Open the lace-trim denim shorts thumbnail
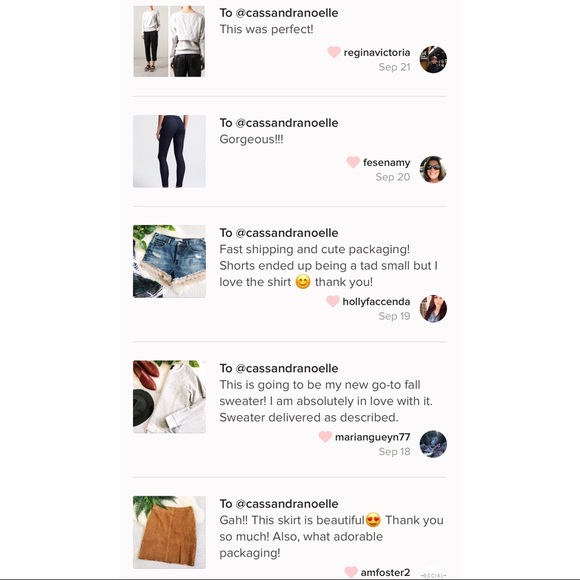Screen dimensions: 580x580 169,261
